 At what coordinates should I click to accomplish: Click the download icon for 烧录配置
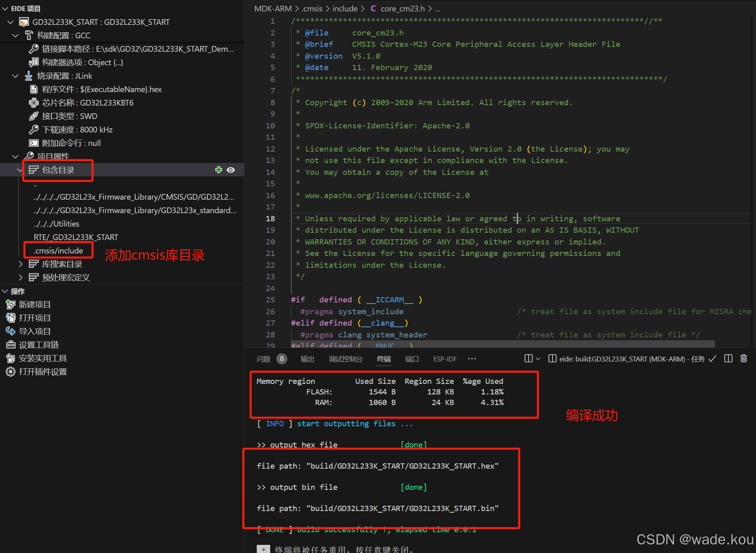coord(29,76)
